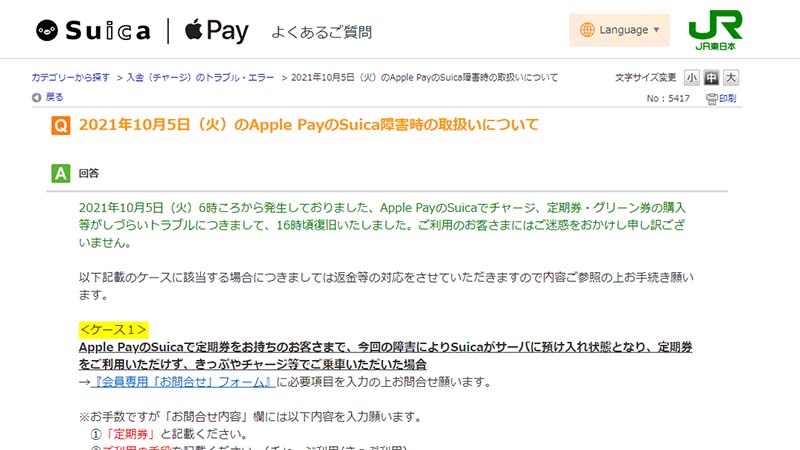Open 会員専用「お問合せ」フォーム link
This screenshot has width=800, height=450.
(x=183, y=382)
